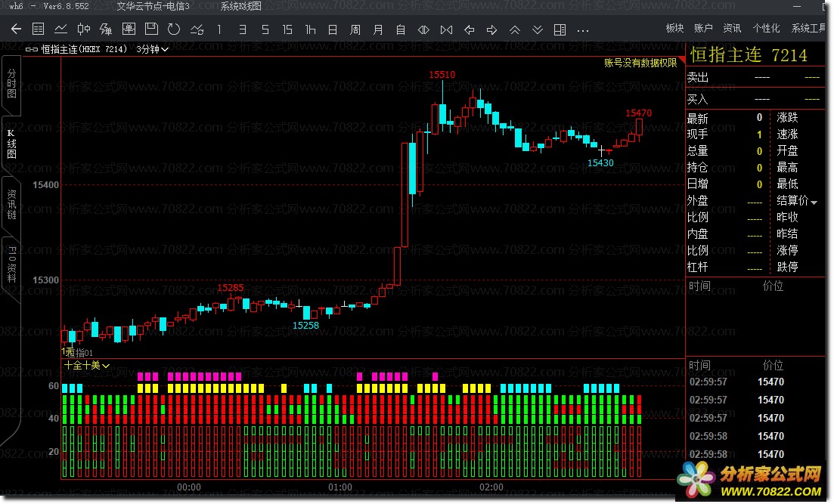Open the 十全十美 indicator dropdown
The image size is (834, 504).
click(x=87, y=365)
